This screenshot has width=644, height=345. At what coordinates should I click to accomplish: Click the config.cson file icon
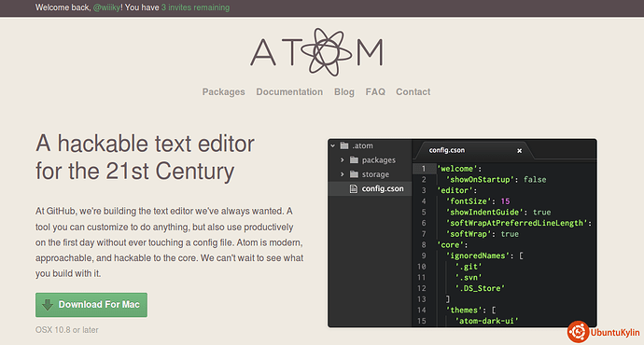(353, 188)
